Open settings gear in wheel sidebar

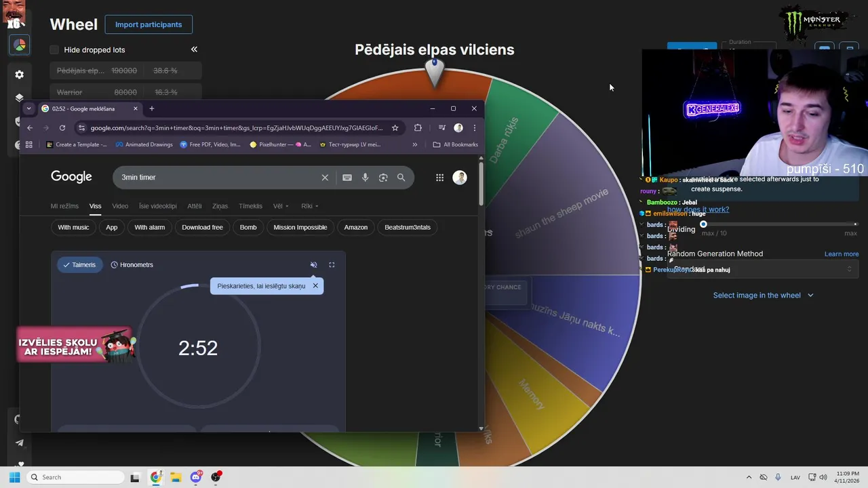[x=20, y=75]
